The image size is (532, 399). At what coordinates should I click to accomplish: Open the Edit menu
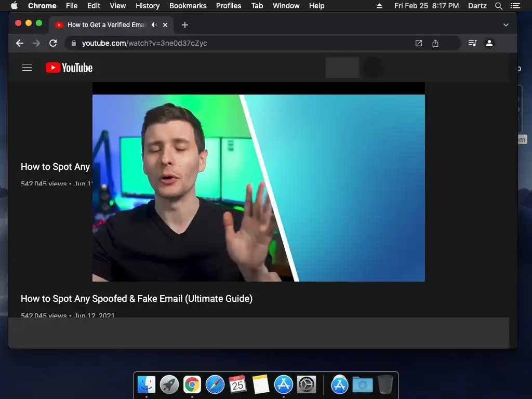94,6
